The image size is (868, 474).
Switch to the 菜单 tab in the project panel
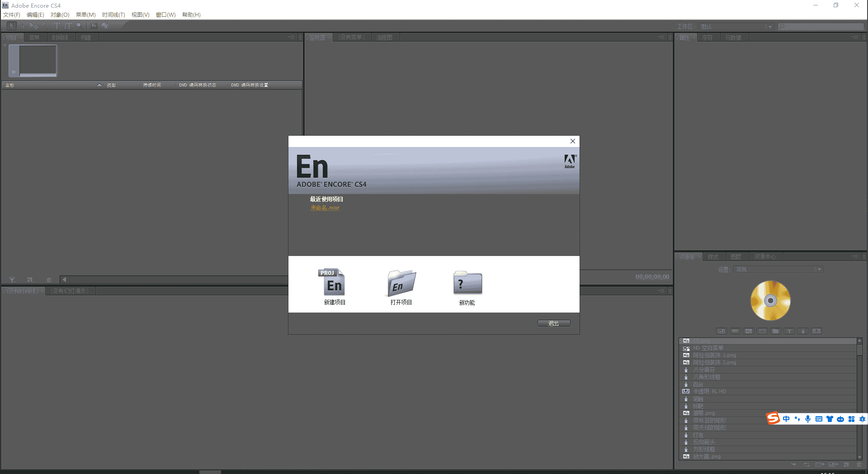coord(34,38)
